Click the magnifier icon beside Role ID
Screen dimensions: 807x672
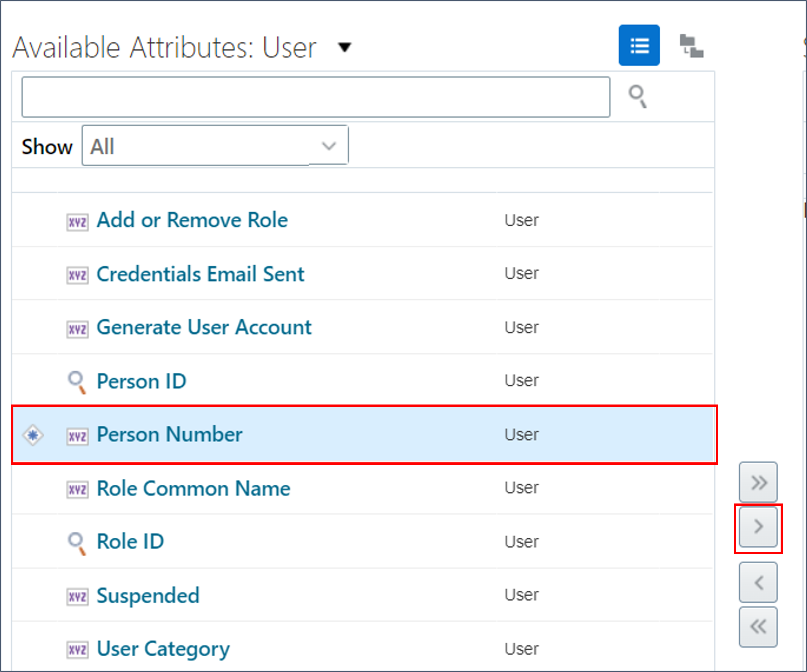tap(76, 542)
